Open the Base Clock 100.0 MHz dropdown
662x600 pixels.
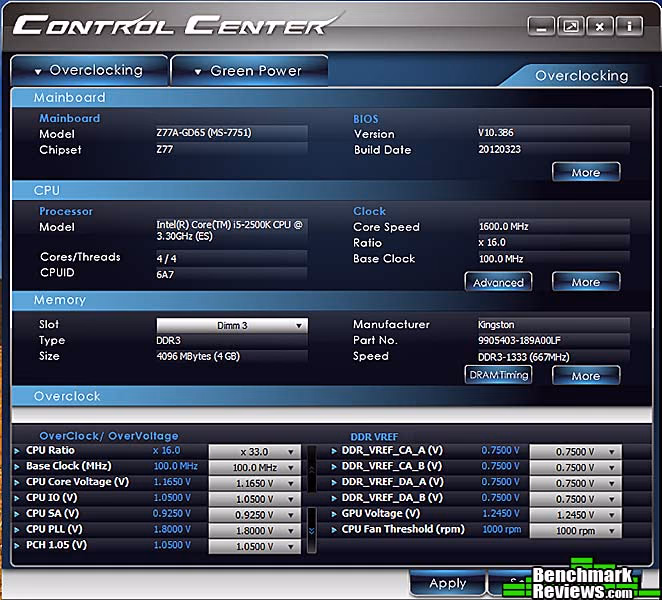point(255,467)
